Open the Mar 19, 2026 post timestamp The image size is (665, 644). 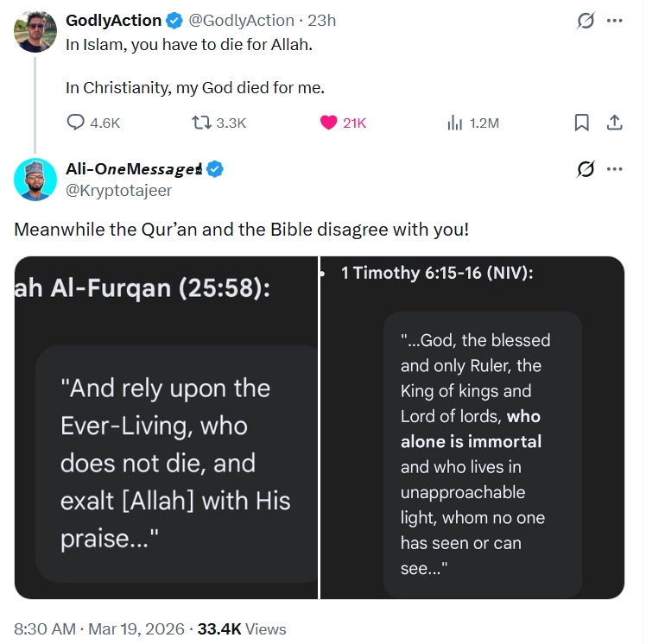click(x=136, y=628)
